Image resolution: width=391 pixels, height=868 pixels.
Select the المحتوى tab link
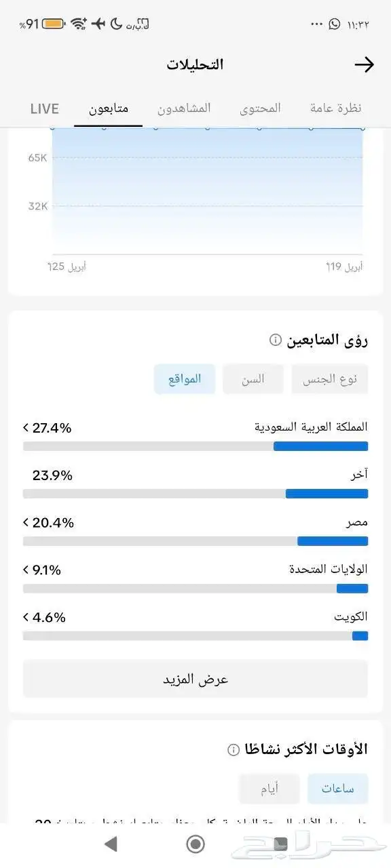(260, 108)
